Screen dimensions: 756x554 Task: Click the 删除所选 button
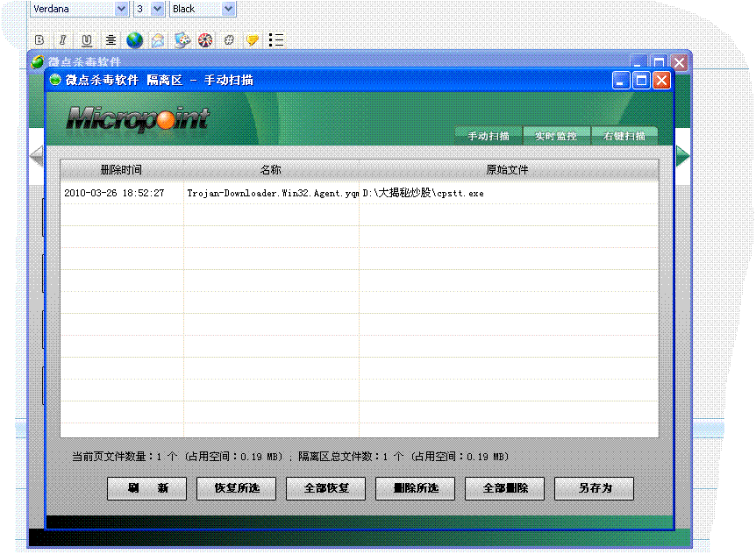point(415,488)
